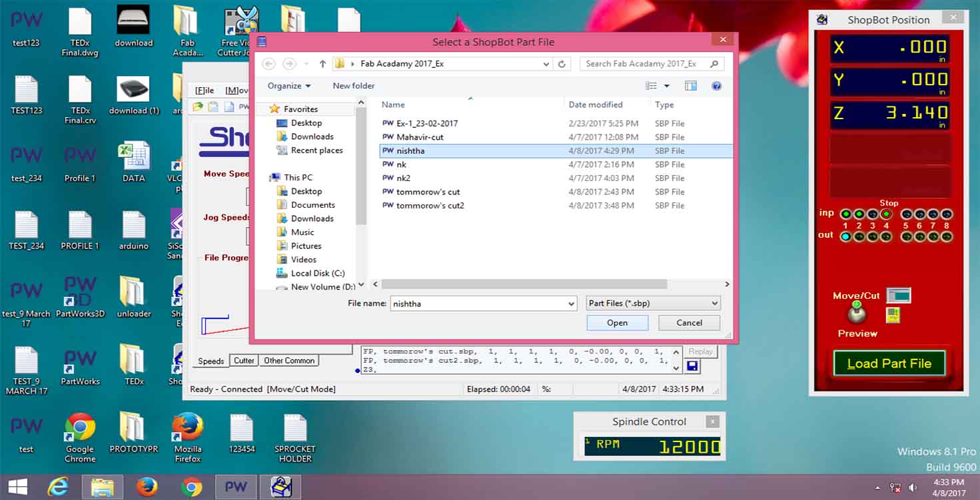Open File Explorer from the taskbar
Image resolution: width=980 pixels, height=500 pixels.
102,487
